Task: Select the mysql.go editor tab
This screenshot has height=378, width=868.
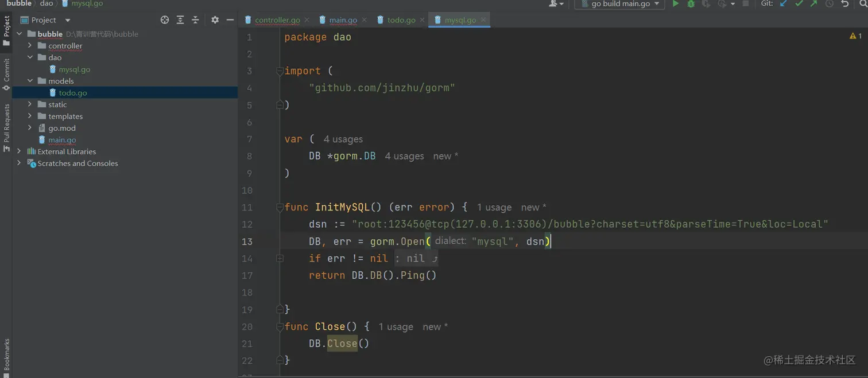Action: pos(460,20)
